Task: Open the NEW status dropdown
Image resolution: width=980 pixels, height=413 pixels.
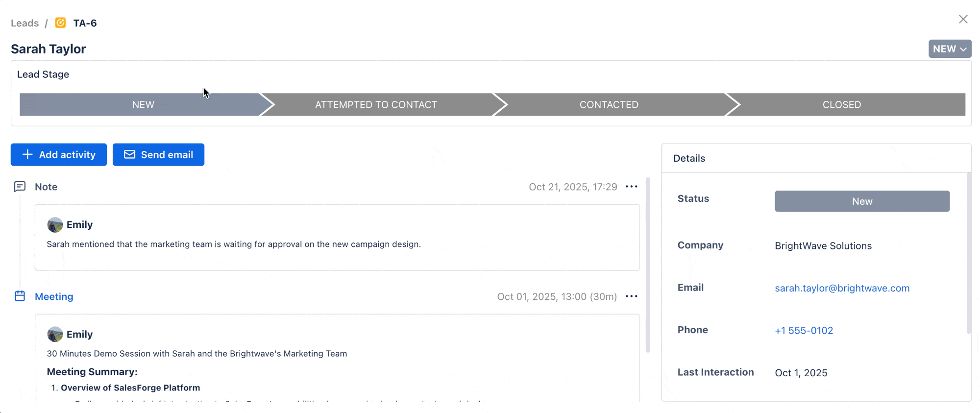Action: coord(950,49)
